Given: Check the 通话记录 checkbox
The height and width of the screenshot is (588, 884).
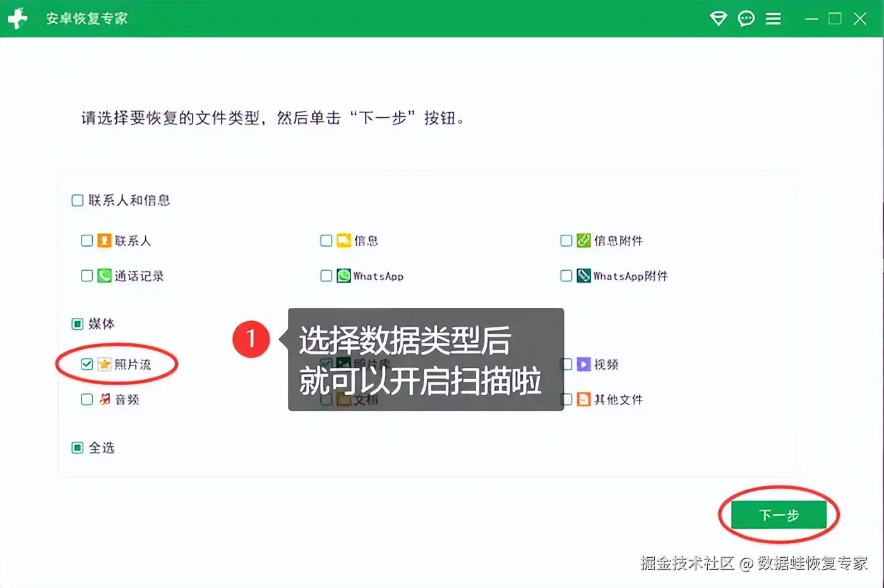Looking at the screenshot, I should point(87,276).
